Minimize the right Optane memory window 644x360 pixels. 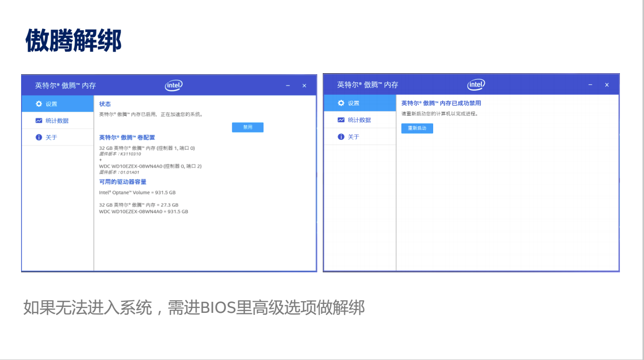[590, 85]
